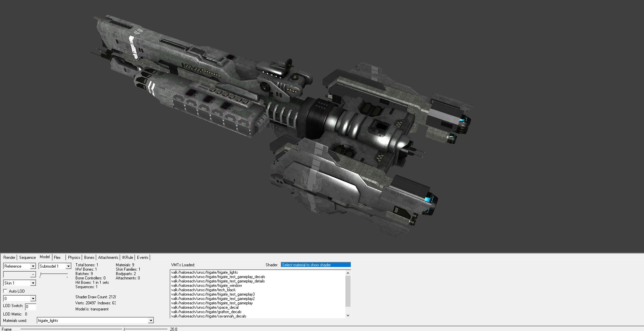Select the Model tab
The width and height of the screenshot is (644, 331).
click(x=45, y=257)
